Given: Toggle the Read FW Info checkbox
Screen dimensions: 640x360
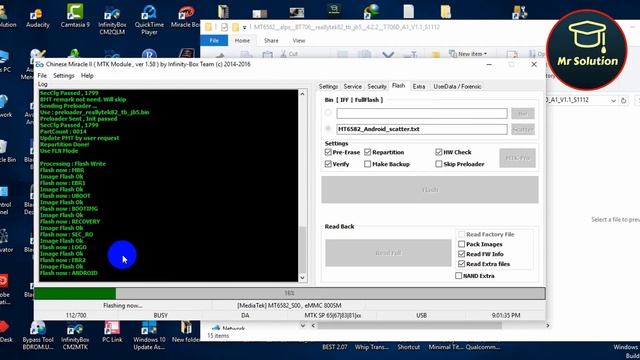Looking at the screenshot, I should coord(462,254).
